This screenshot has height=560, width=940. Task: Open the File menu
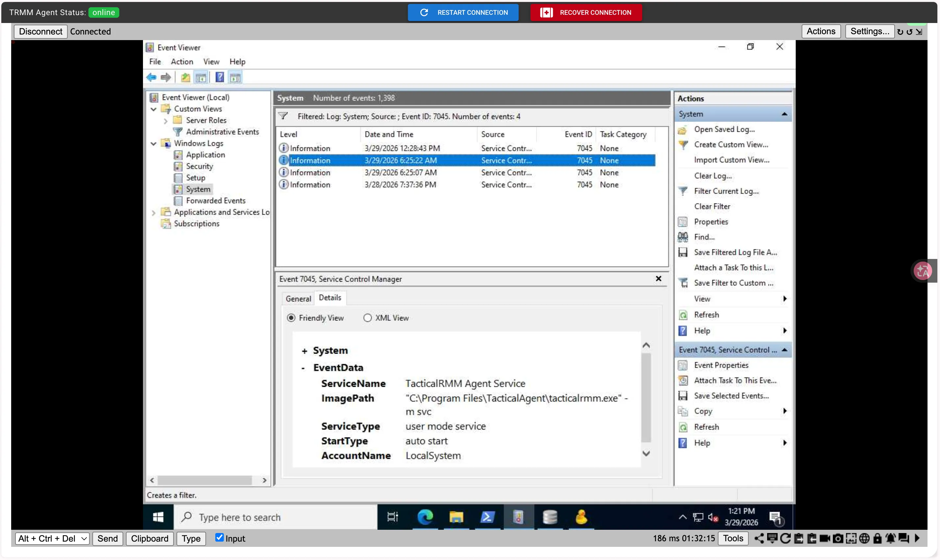[155, 61]
